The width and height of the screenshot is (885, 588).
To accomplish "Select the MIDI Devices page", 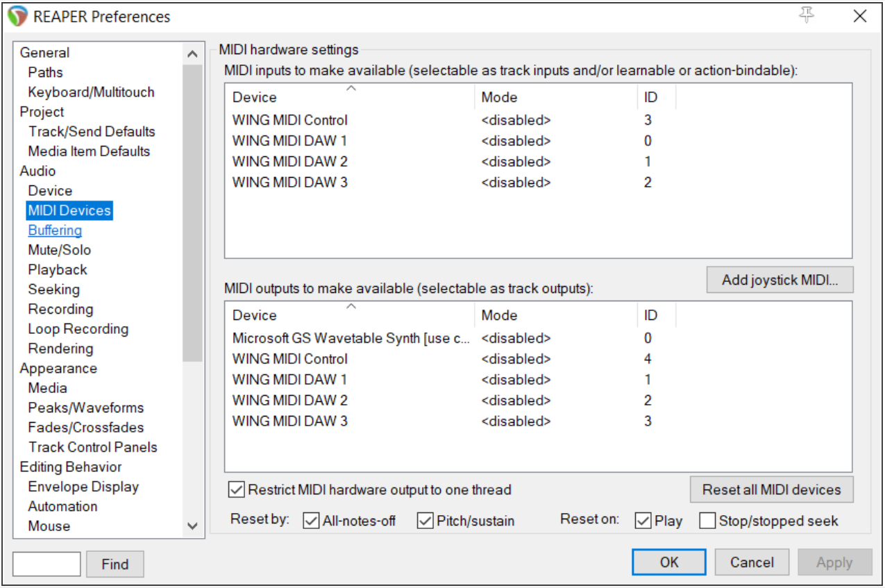I will pyautogui.click(x=69, y=210).
